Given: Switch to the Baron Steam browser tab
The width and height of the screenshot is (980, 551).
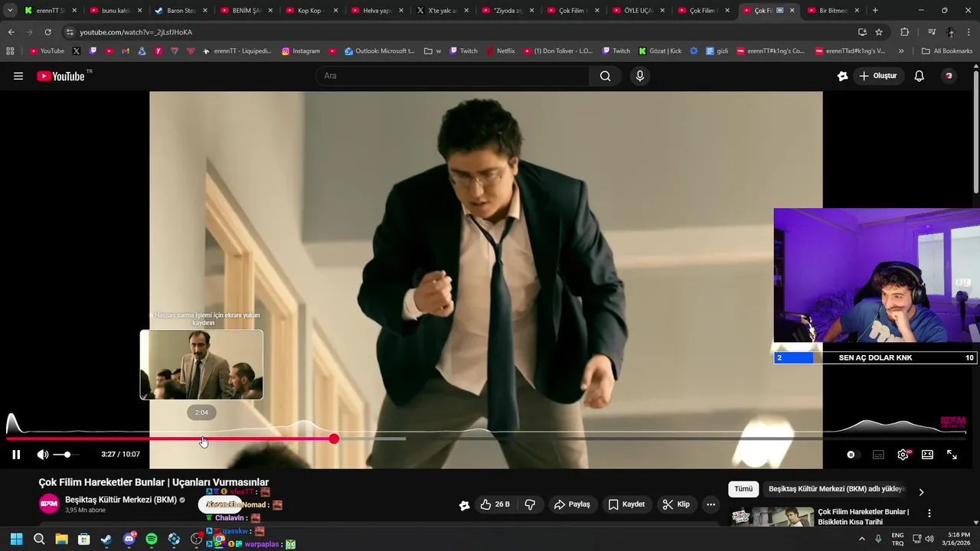Looking at the screenshot, I should click(x=181, y=11).
